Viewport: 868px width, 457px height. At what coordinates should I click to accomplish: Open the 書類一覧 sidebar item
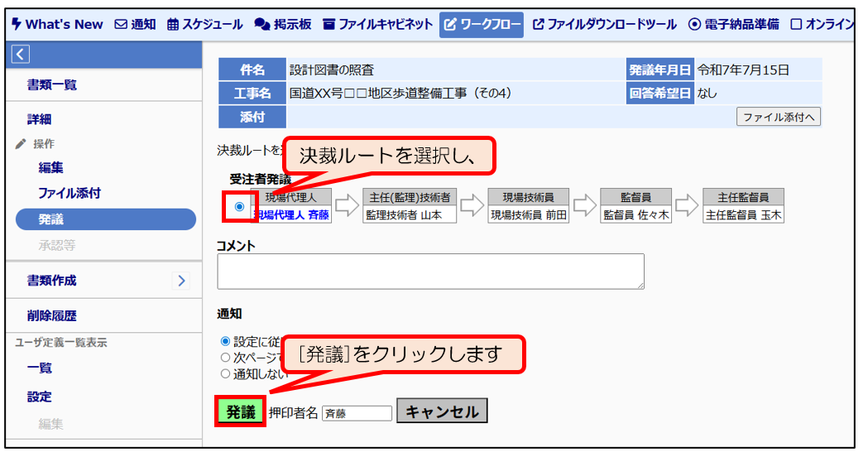point(52,84)
